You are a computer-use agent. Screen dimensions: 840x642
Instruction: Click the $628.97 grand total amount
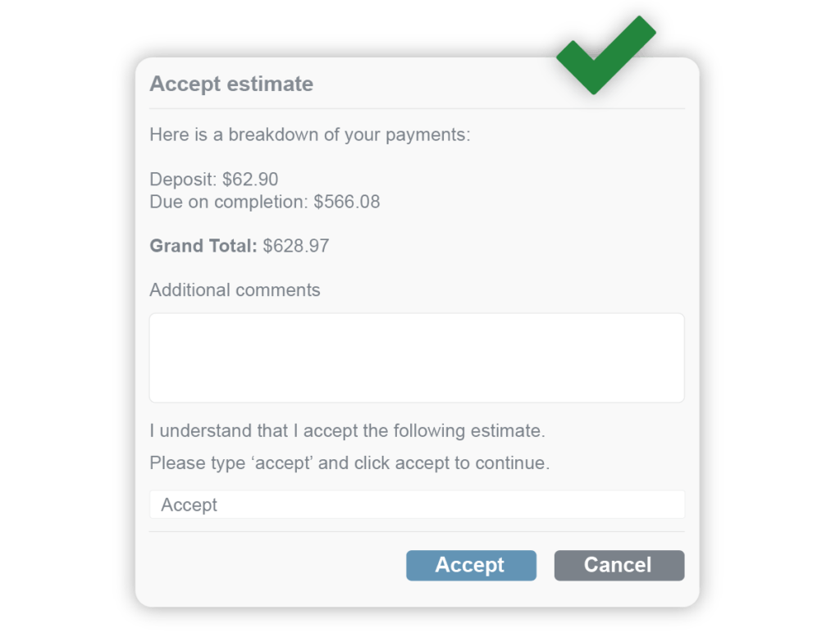(296, 245)
